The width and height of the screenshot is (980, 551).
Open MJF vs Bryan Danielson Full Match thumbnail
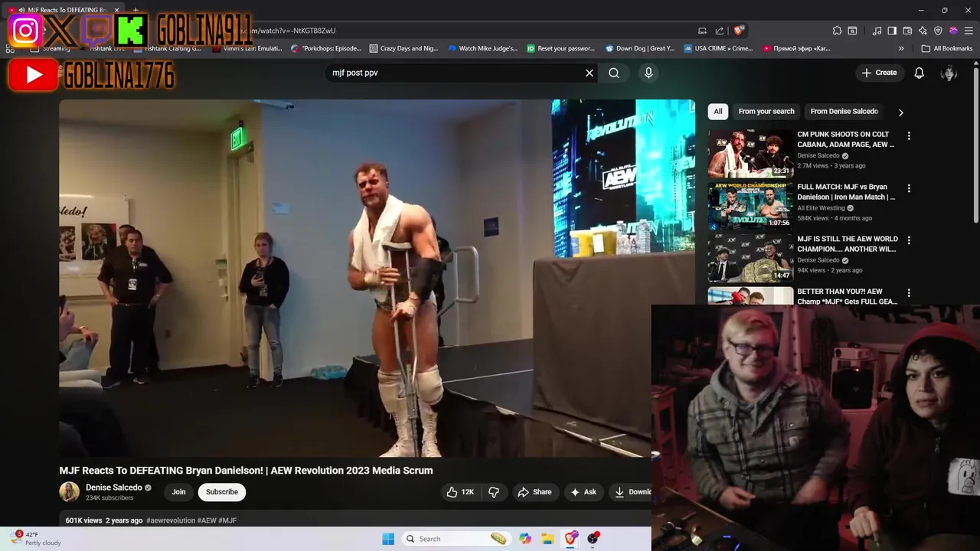pyautogui.click(x=750, y=205)
